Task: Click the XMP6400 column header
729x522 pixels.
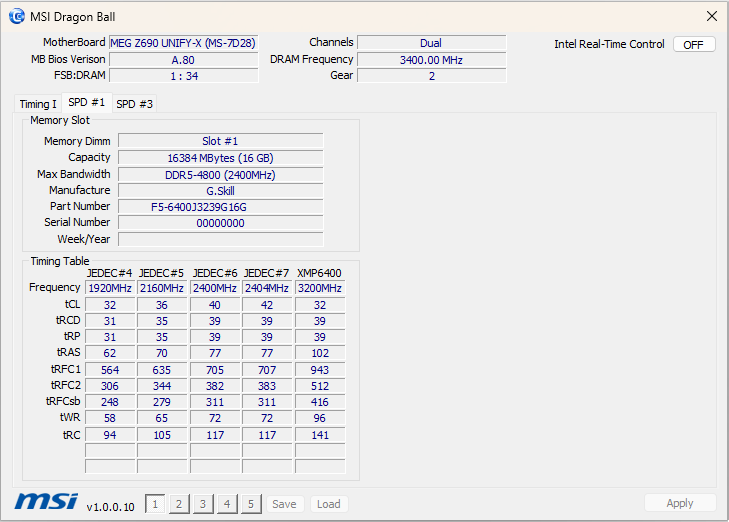Action: 319,273
